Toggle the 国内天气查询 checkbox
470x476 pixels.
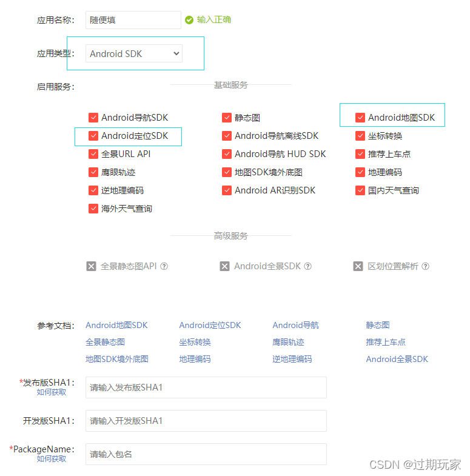(x=360, y=190)
